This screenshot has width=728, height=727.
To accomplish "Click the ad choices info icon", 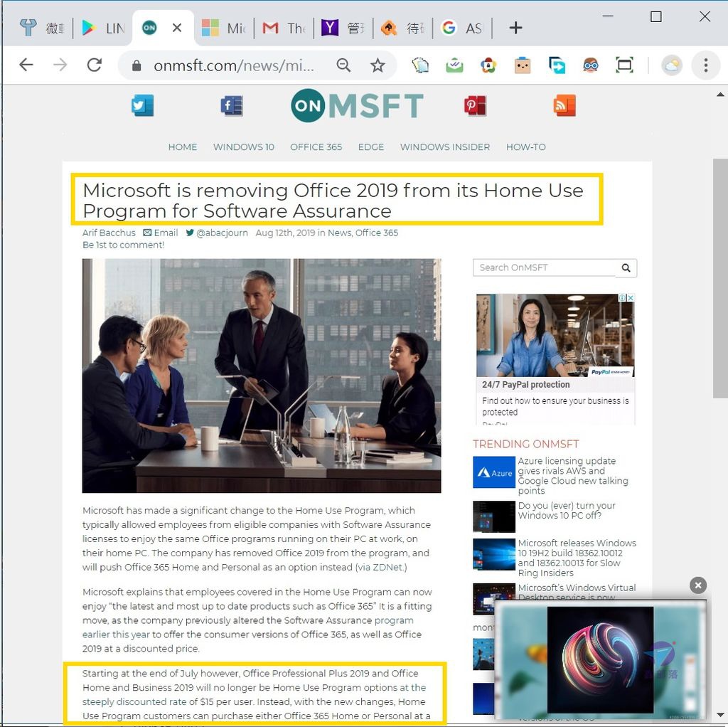I will pos(621,298).
